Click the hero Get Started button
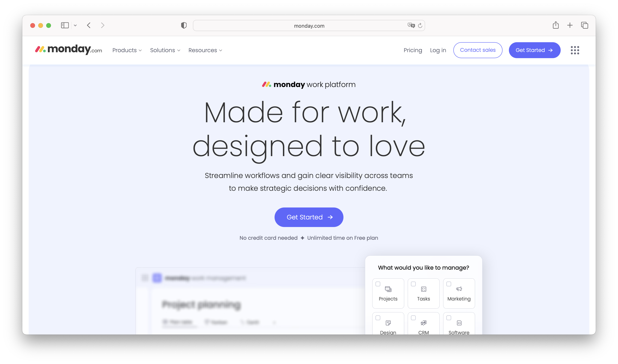 (x=309, y=217)
